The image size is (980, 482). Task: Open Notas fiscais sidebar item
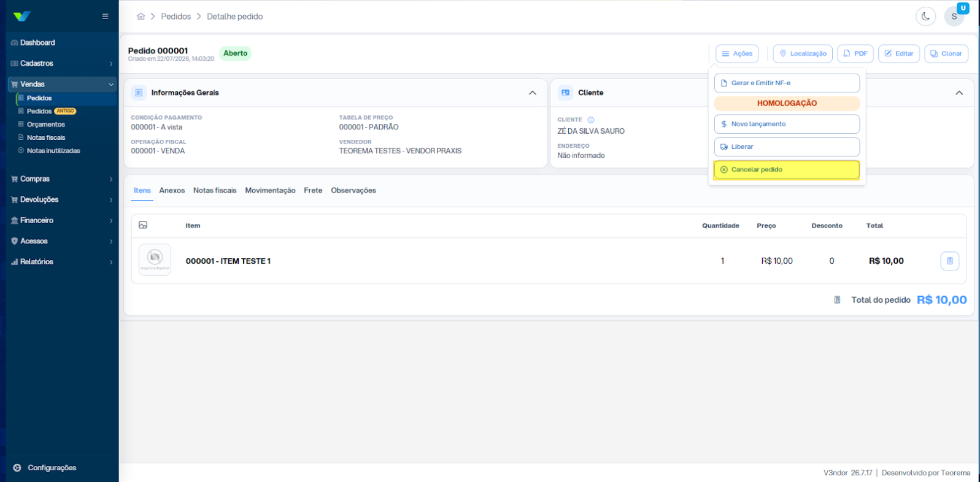(x=66, y=137)
